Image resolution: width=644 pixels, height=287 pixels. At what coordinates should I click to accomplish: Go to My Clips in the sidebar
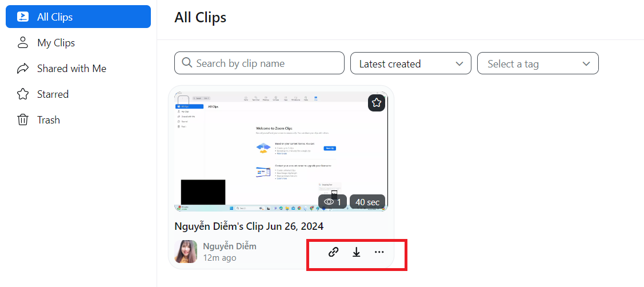pyautogui.click(x=56, y=43)
